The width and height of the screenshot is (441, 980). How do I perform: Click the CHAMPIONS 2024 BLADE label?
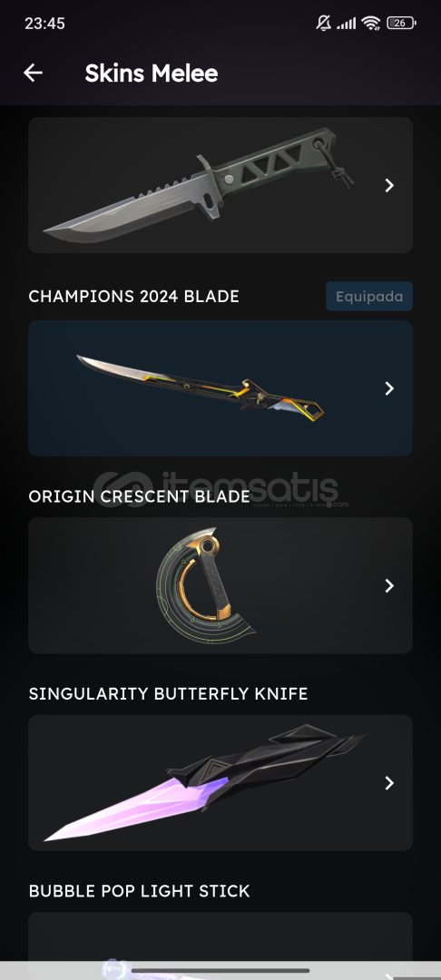coord(133,296)
